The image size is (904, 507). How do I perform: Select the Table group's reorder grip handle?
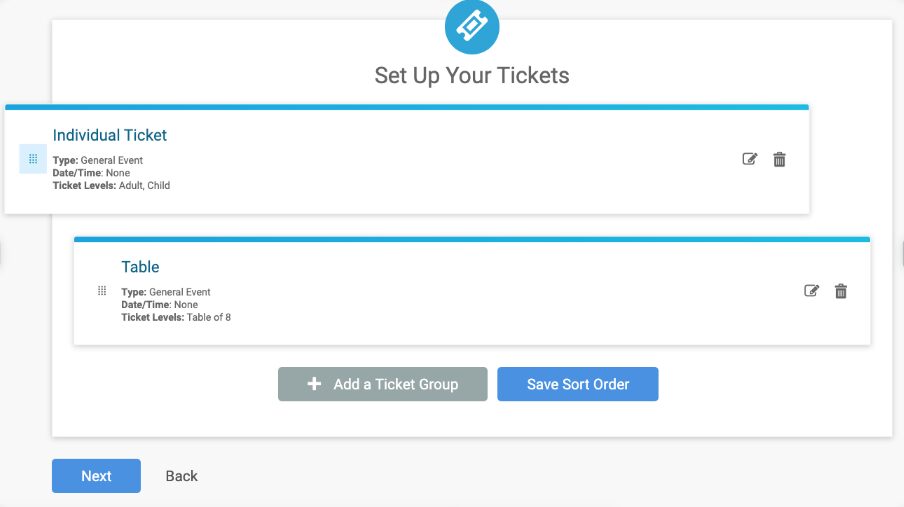pos(102,290)
